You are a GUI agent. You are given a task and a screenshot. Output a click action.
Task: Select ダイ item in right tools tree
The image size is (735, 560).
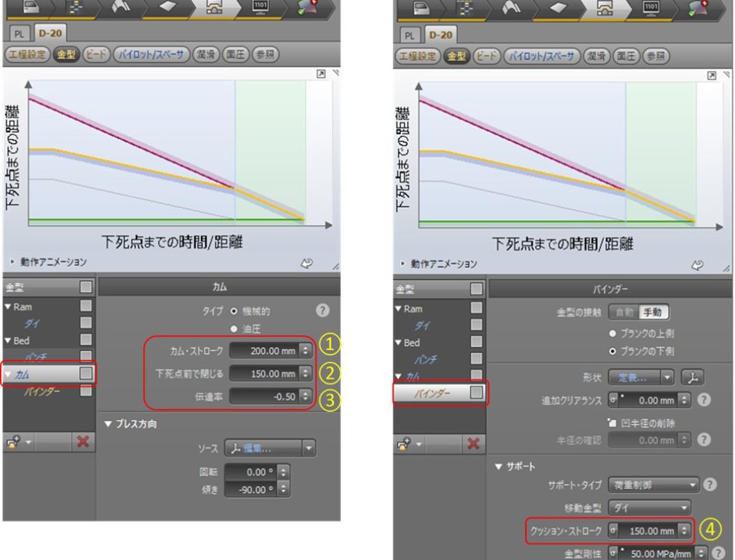point(423,326)
